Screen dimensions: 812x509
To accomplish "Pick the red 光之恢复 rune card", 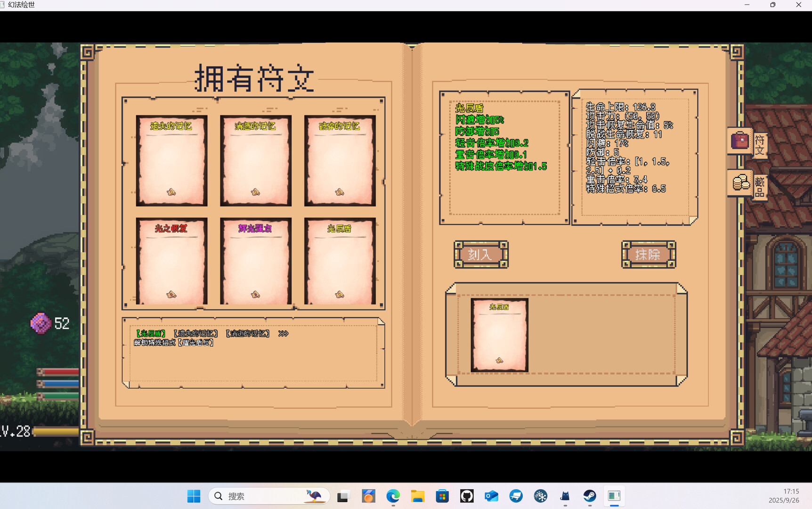I will coord(171,261).
